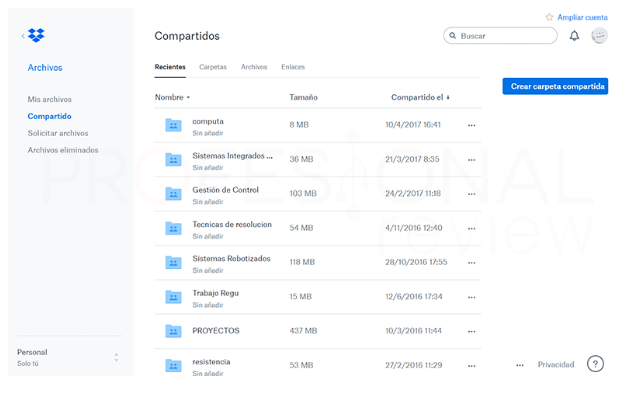Open the account avatar menu
The image size is (629, 396).
click(599, 36)
